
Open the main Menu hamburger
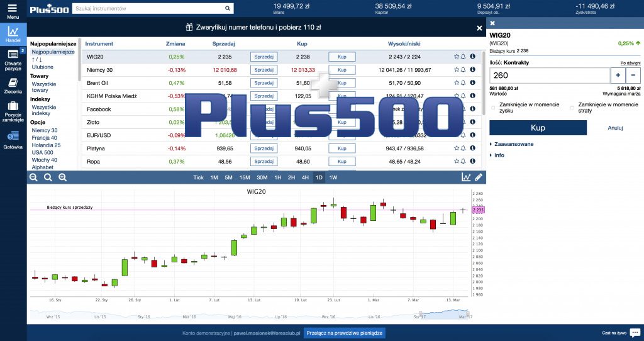click(13, 10)
